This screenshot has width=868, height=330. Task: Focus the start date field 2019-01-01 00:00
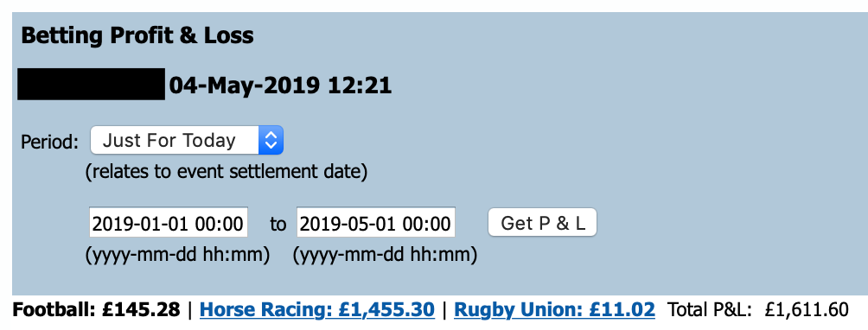pyautogui.click(x=169, y=223)
